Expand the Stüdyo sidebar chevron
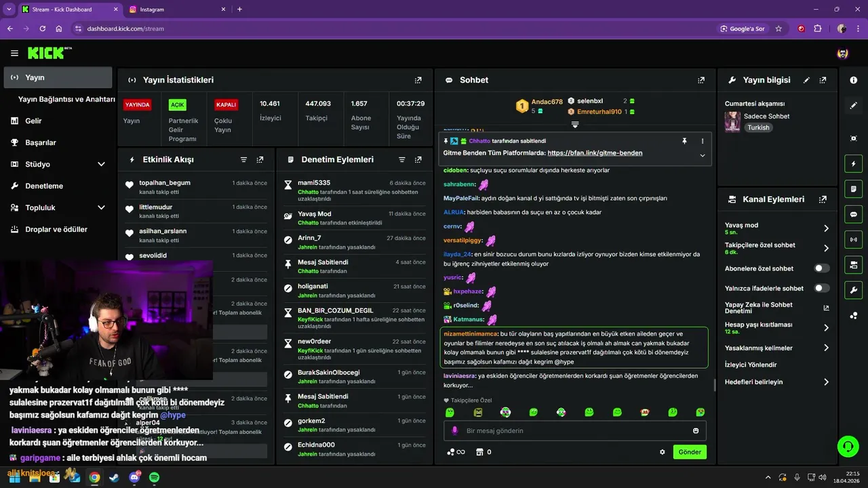Viewport: 868px width, 488px height. click(x=101, y=164)
